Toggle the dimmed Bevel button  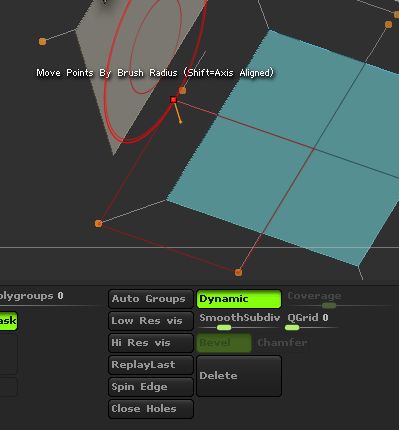point(224,343)
